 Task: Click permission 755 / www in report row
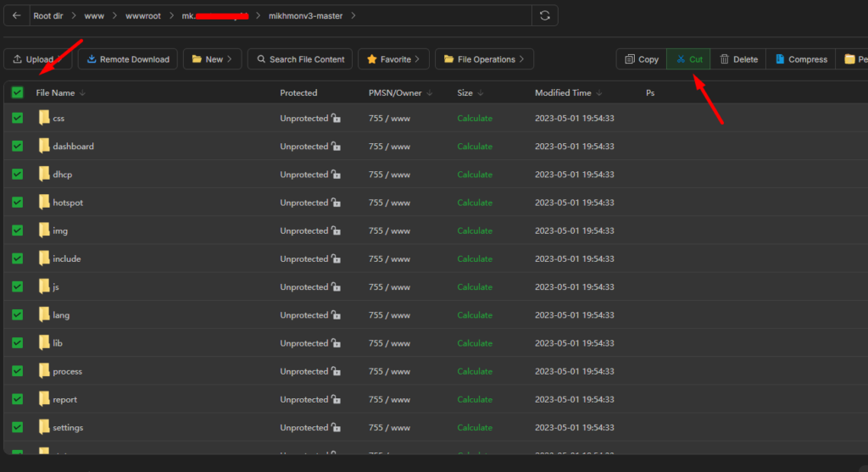point(389,399)
